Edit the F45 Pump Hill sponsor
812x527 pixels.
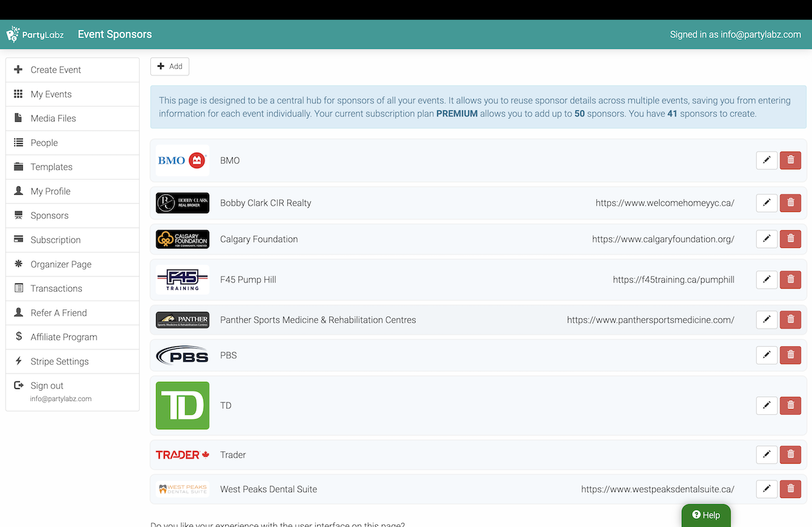[767, 280]
